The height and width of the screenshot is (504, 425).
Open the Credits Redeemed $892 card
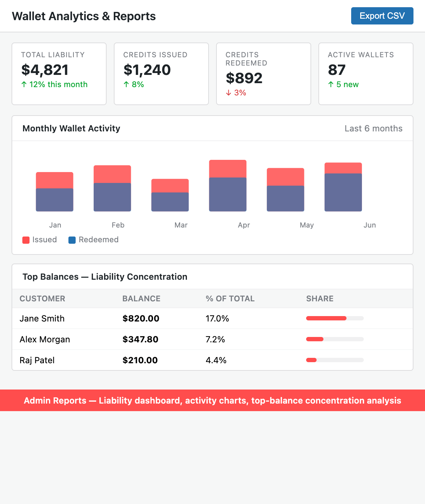[264, 74]
